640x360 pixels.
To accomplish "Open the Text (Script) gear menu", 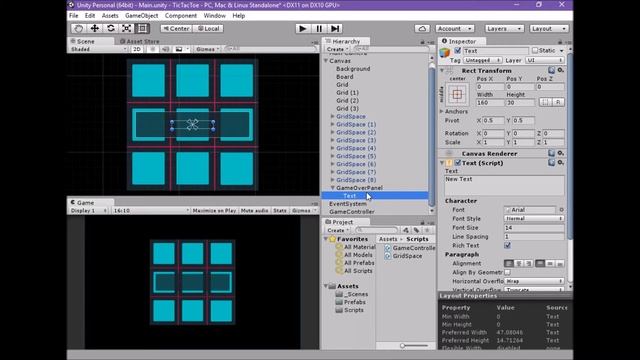I will point(561,162).
